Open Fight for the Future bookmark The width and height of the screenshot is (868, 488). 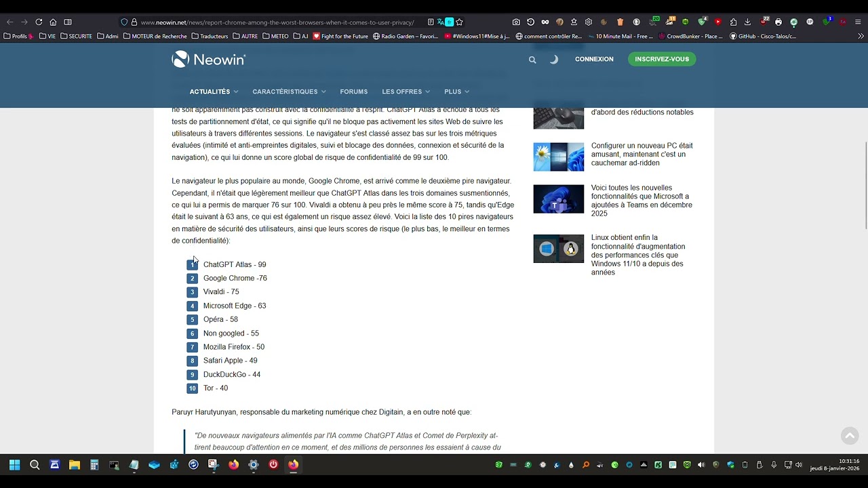340,36
